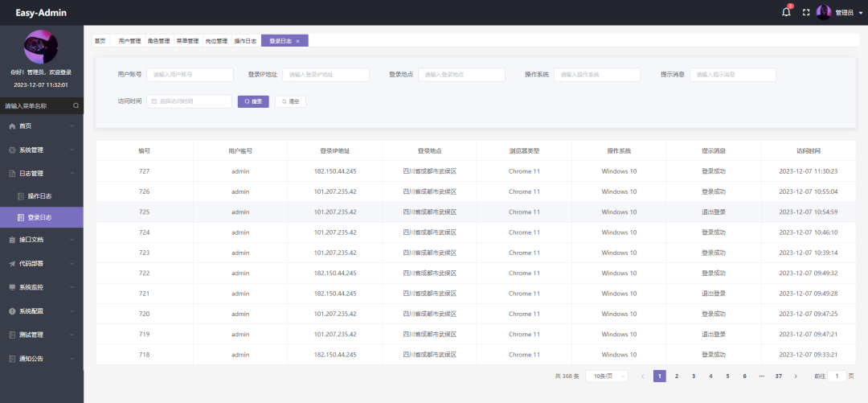868x403 pixels.
Task: Click the 搜索 search button
Action: tap(253, 101)
